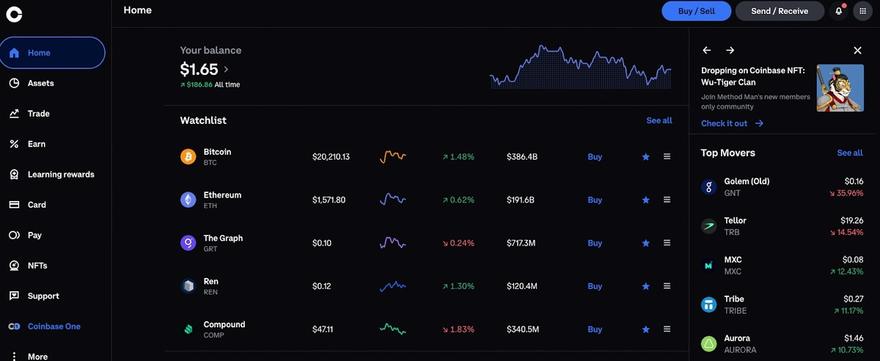Click the $186.86 All time gain text

(210, 85)
